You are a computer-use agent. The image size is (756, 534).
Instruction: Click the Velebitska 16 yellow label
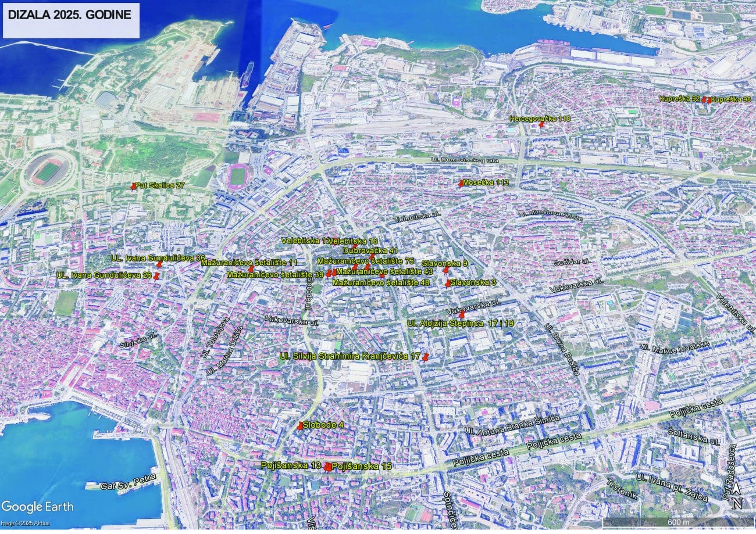pyautogui.click(x=353, y=241)
